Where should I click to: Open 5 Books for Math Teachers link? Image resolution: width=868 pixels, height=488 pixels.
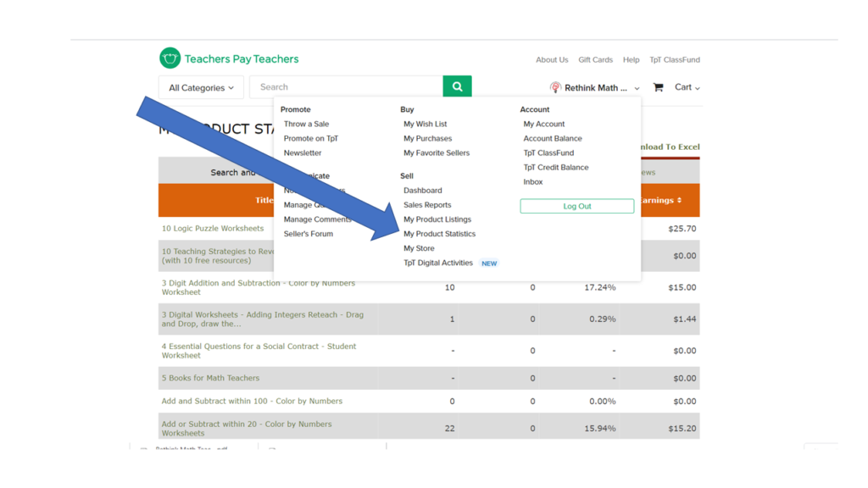(x=210, y=378)
